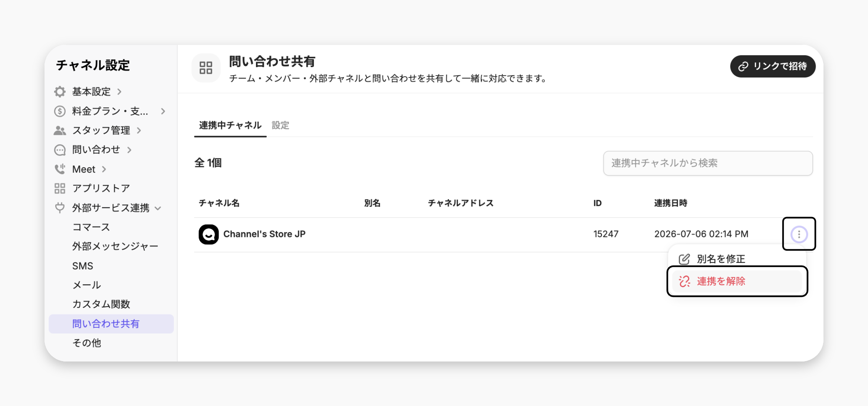Image resolution: width=868 pixels, height=406 pixels.
Task: Expand the スタッフ管理 chevron
Action: [139, 130]
